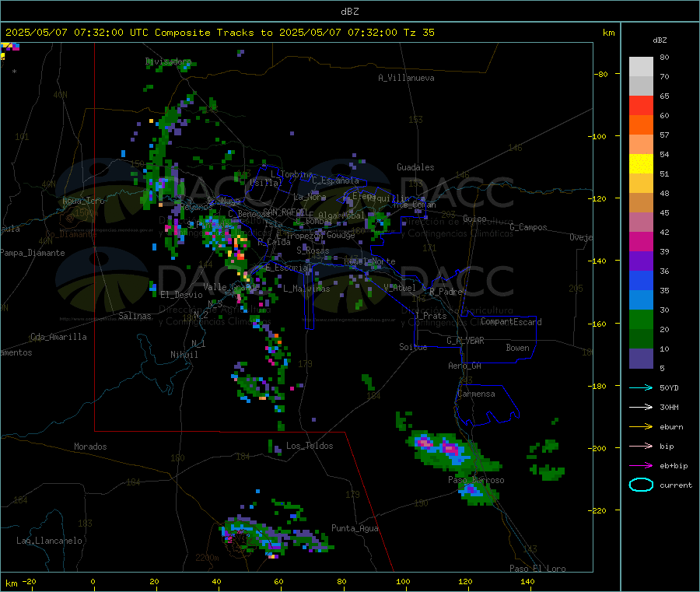The width and height of the screenshot is (700, 592).
Task: Pick the purple 39 dBZ swatch
Action: (x=641, y=261)
